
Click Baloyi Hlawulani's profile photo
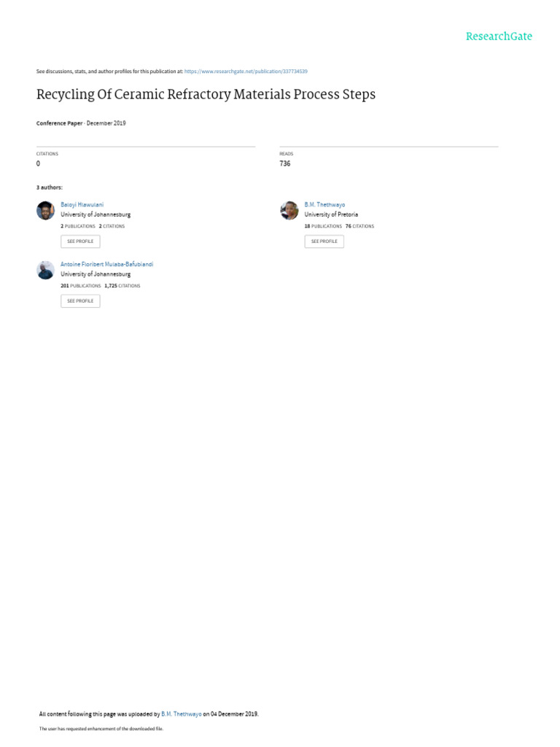46,211
